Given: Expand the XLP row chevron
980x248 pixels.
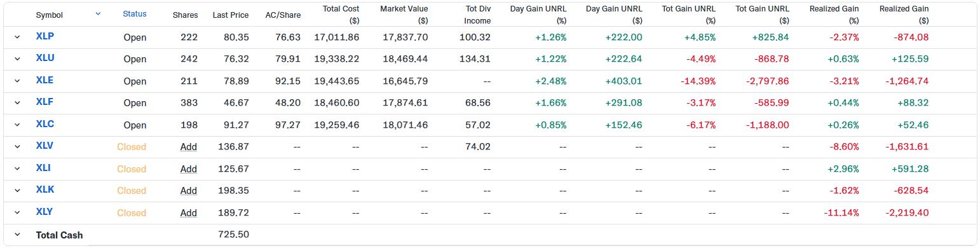Looking at the screenshot, I should click(x=17, y=37).
